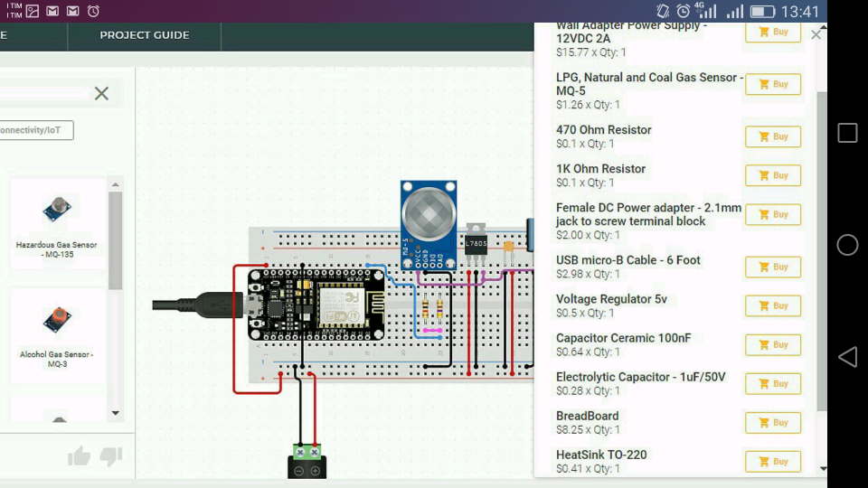Tap the Android recent apps square button
Viewport: 868px width, 488px height.
(x=847, y=134)
